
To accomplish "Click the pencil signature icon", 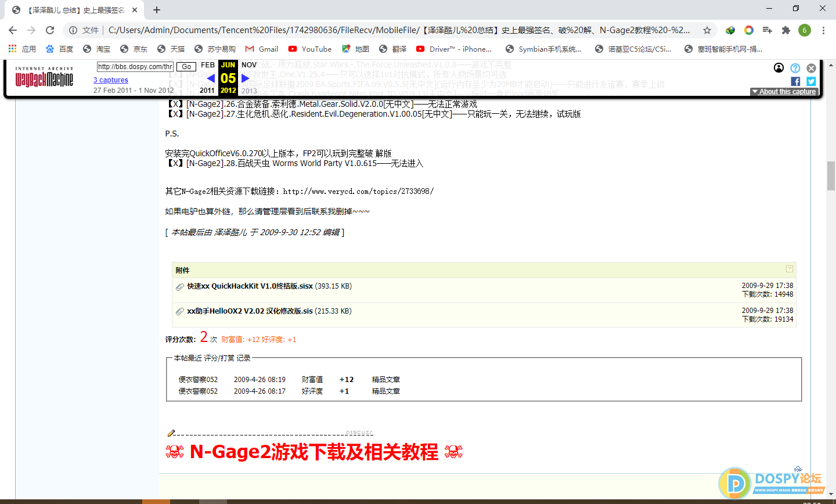I will click(x=171, y=433).
